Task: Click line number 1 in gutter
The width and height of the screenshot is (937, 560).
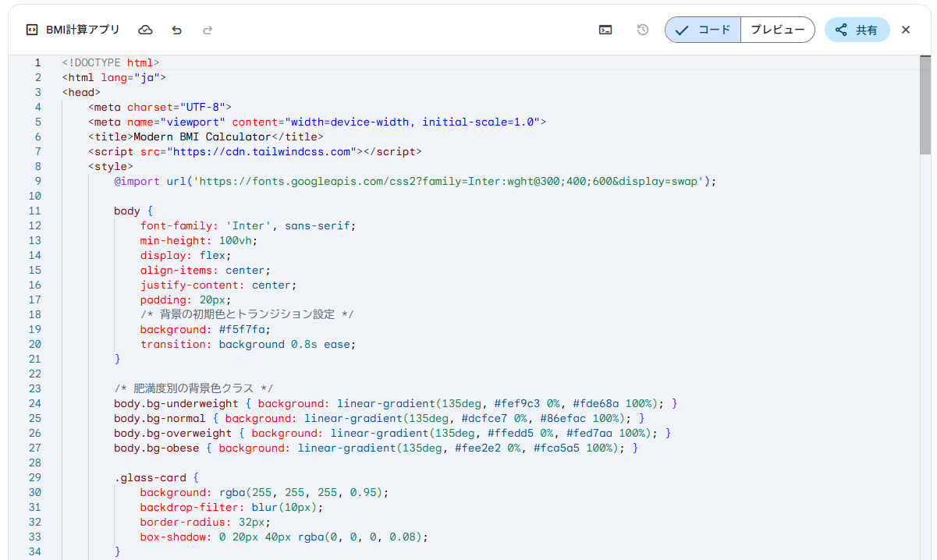Action: click(37, 62)
